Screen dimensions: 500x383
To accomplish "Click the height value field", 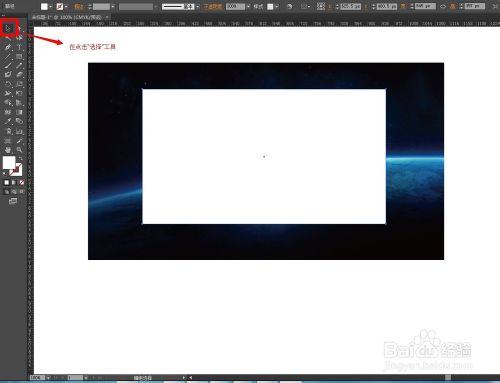I will [x=475, y=6].
